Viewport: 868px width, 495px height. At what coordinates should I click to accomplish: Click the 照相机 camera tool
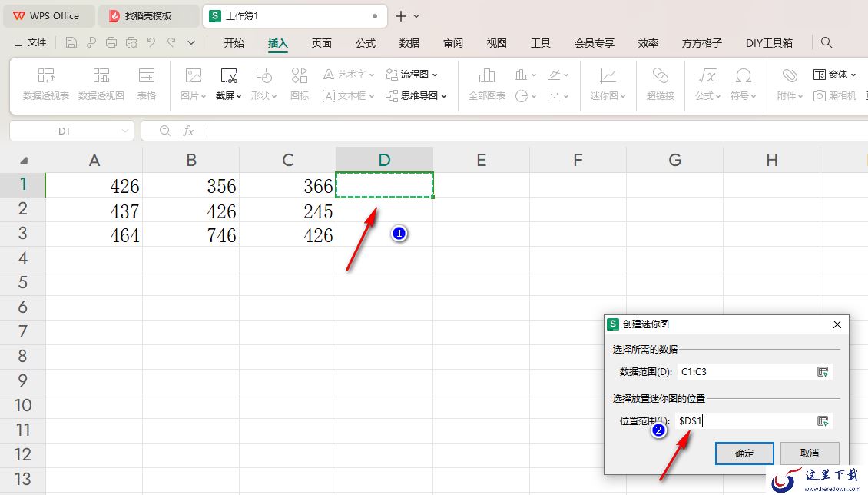click(835, 96)
